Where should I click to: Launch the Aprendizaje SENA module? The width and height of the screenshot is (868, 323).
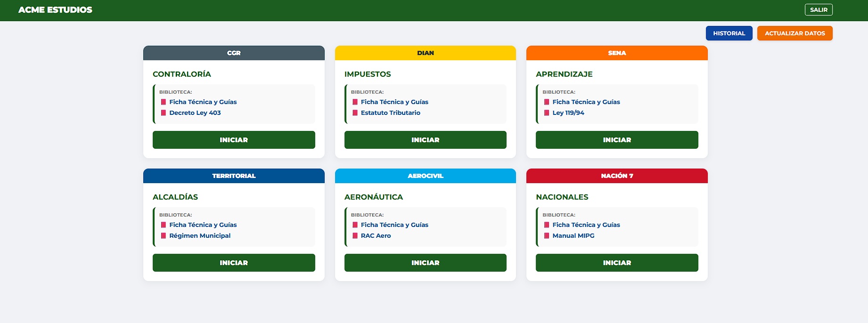tap(617, 140)
